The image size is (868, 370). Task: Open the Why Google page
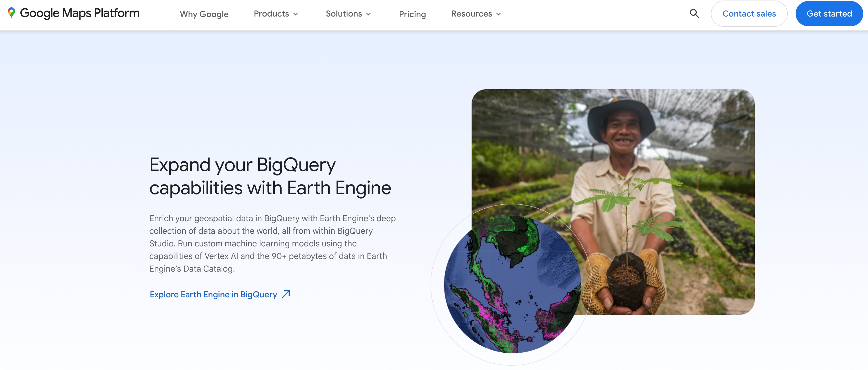[x=204, y=14]
